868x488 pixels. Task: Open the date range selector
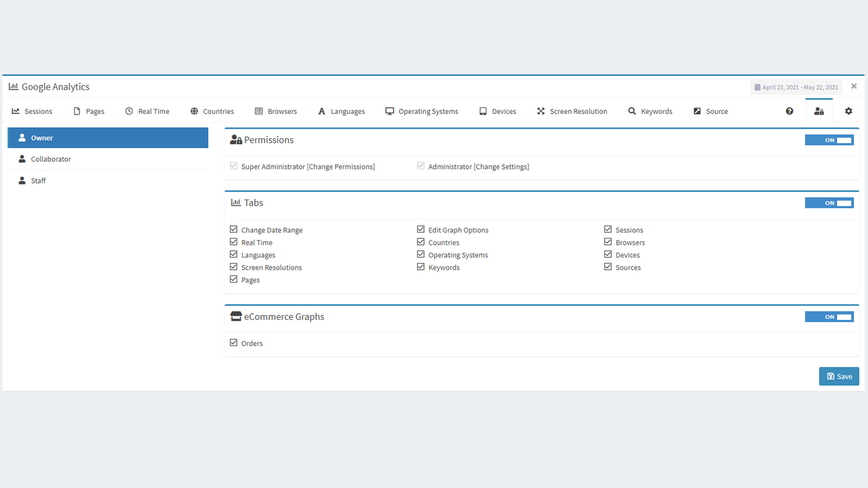pos(795,87)
